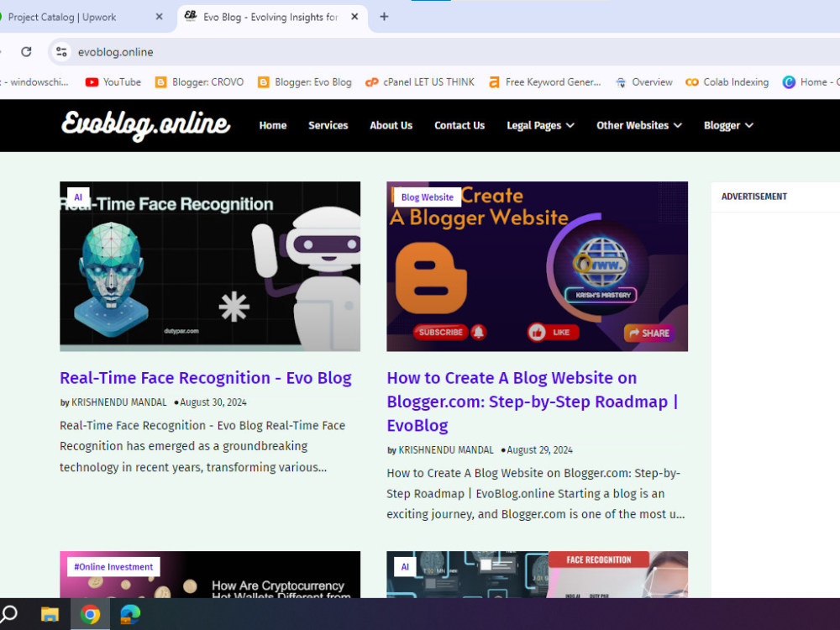This screenshot has width=840, height=630.
Task: Open the site information icon beside the URL
Action: [x=61, y=52]
